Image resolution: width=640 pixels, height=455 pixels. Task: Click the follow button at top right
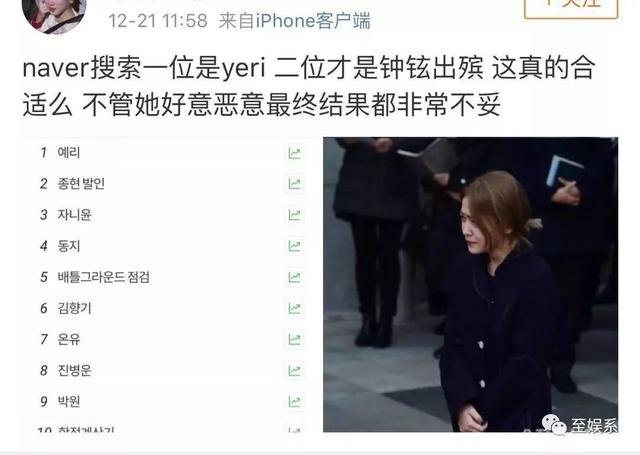[571, 7]
